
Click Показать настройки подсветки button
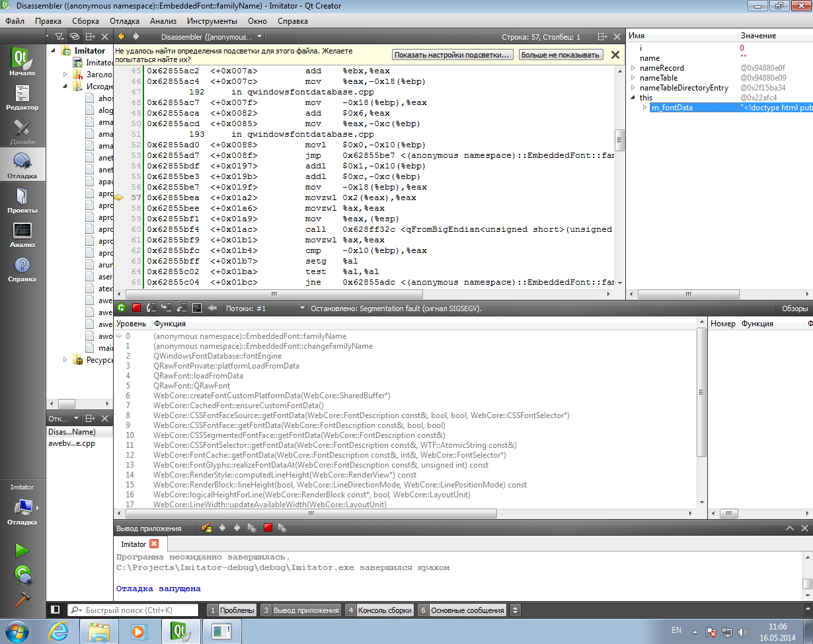pyautogui.click(x=453, y=55)
